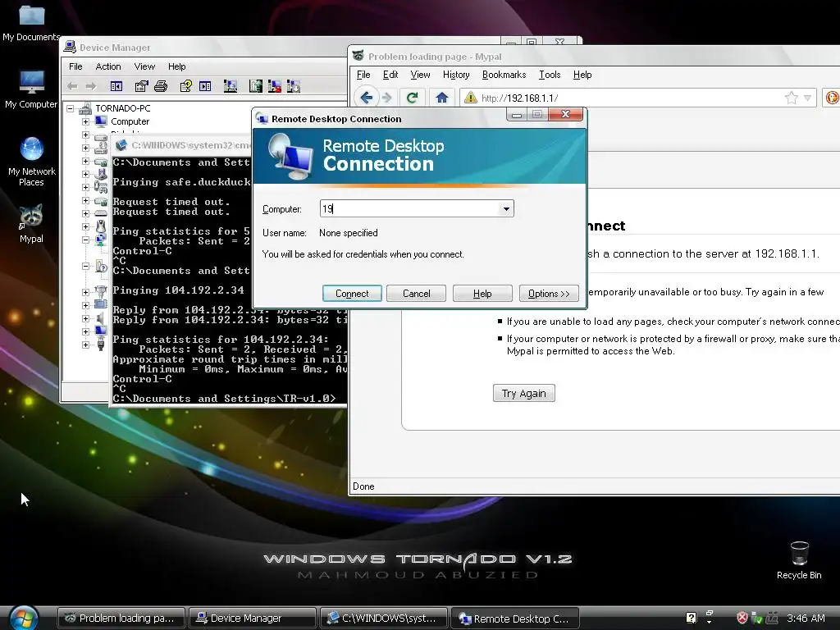Viewport: 840px width, 630px height.
Task: Open Action menu in Device Manager
Action: pos(108,66)
